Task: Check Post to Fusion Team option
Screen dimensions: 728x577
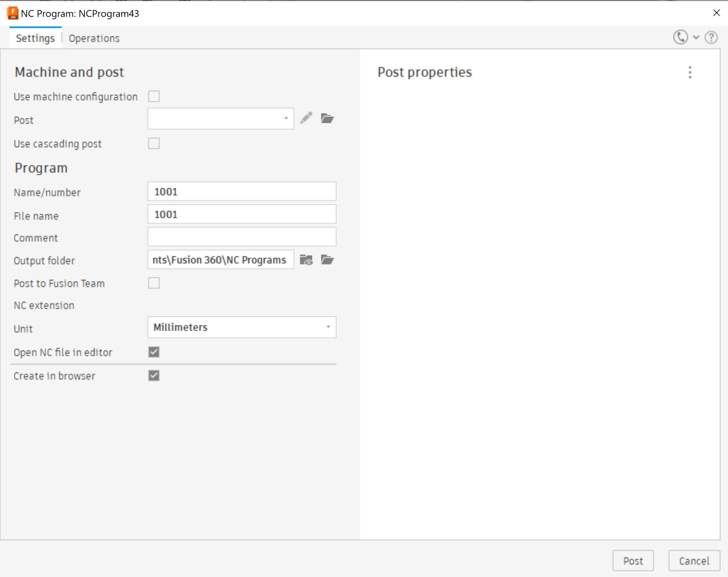Action: tap(154, 283)
